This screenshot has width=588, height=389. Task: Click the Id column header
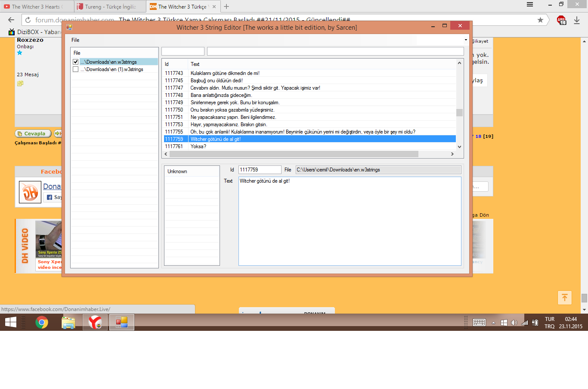click(176, 64)
